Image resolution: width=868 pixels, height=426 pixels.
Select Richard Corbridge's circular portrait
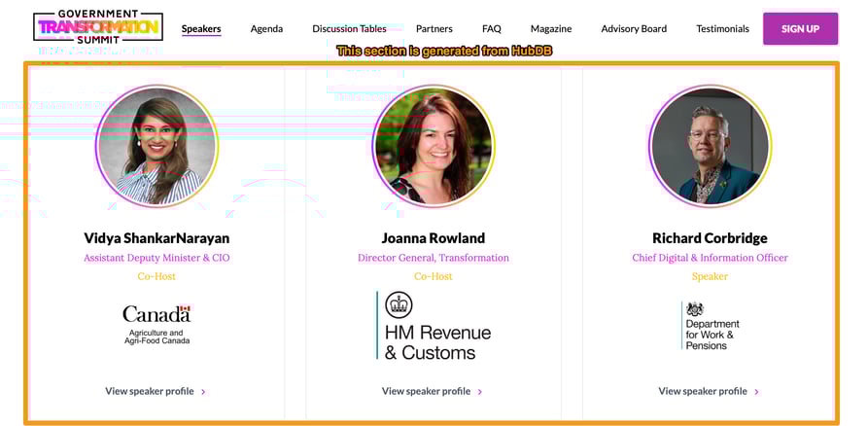pos(710,146)
